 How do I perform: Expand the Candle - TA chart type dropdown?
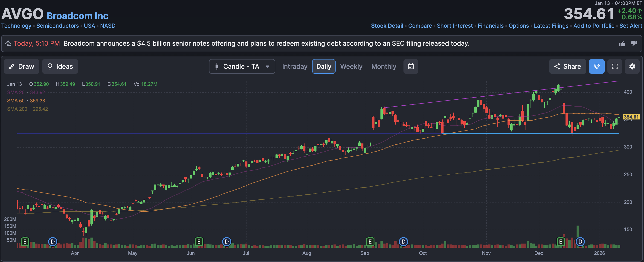[242, 66]
